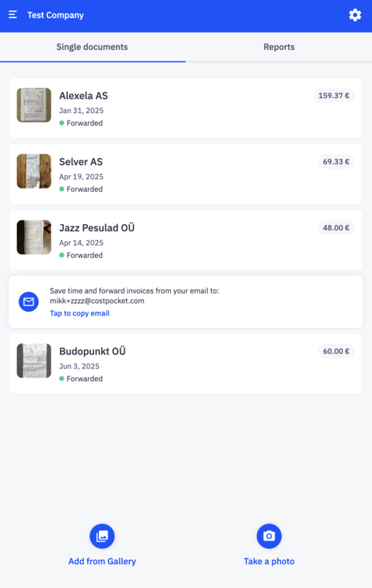Open the Budopunkt OÜ receipt thumbnail
The image size is (372, 588).
point(33,361)
